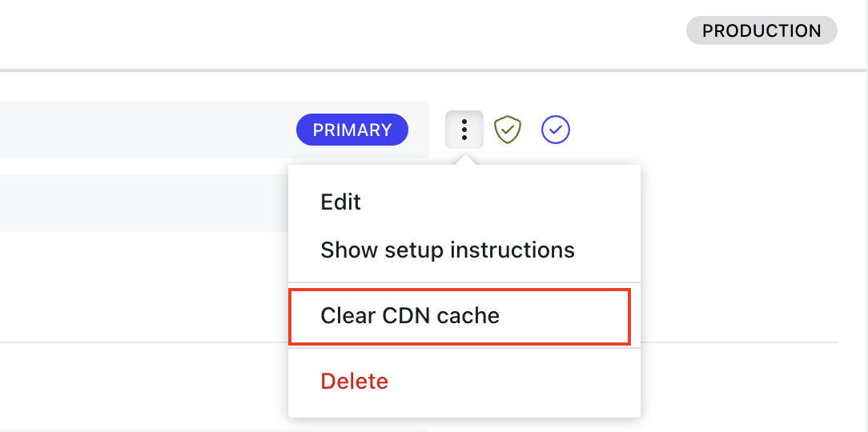Click the PRIMARY badge

[x=352, y=130]
